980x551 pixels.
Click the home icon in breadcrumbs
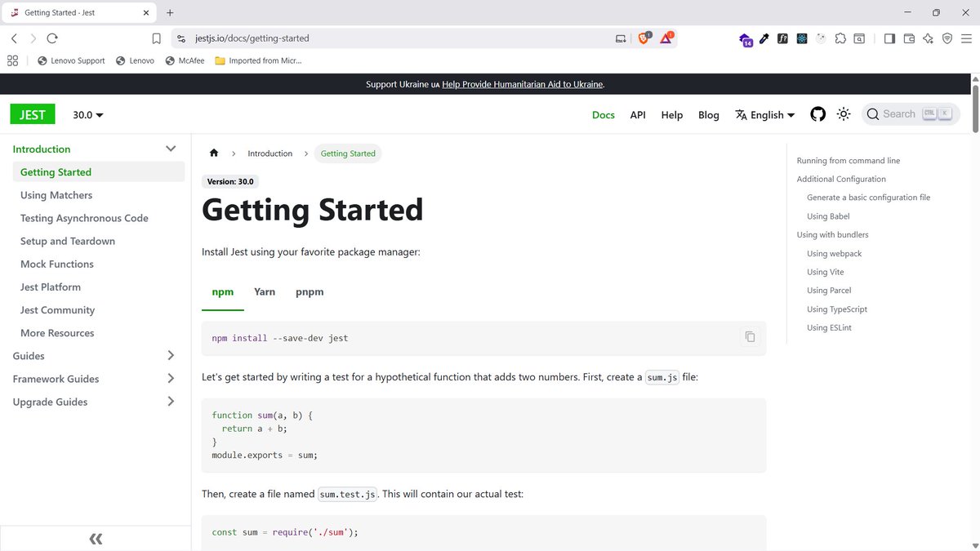click(x=214, y=153)
